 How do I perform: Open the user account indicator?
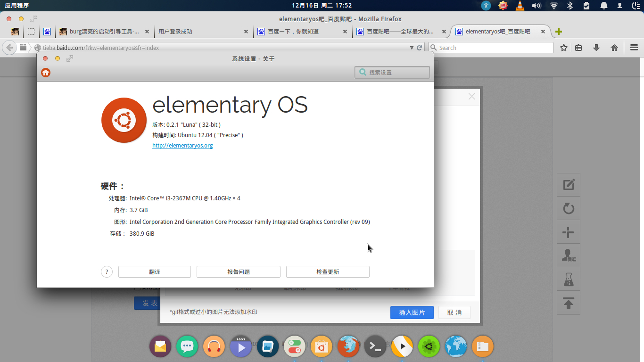(619, 6)
